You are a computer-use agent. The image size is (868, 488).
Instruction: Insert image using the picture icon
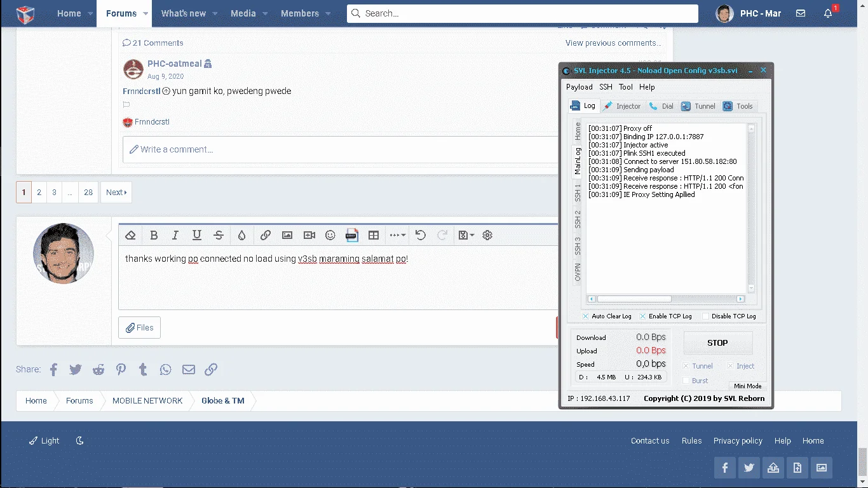click(x=287, y=235)
